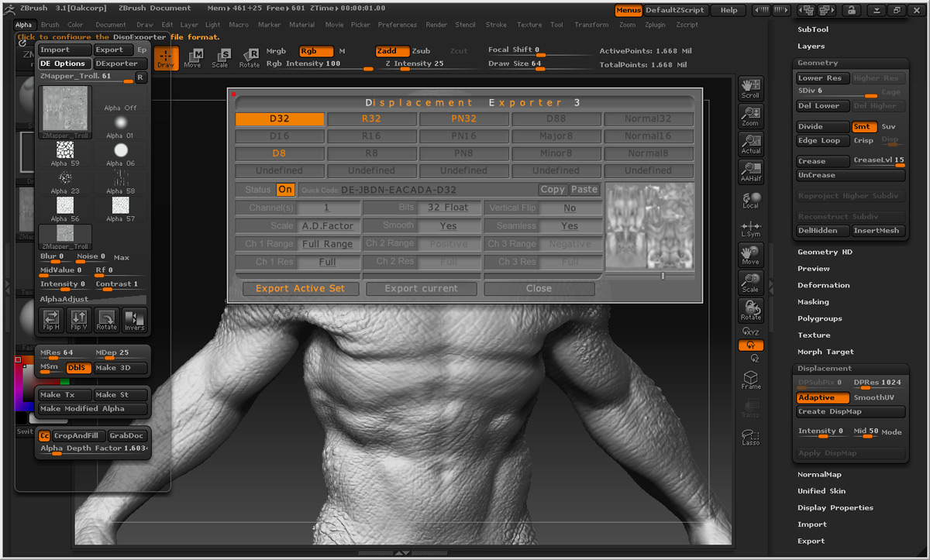Open the Render menu

[x=436, y=25]
